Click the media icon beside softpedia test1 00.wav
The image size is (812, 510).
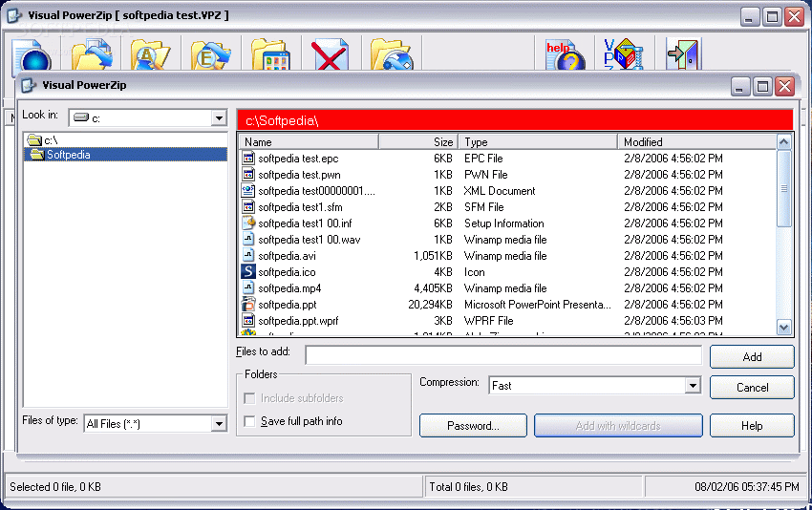point(248,239)
